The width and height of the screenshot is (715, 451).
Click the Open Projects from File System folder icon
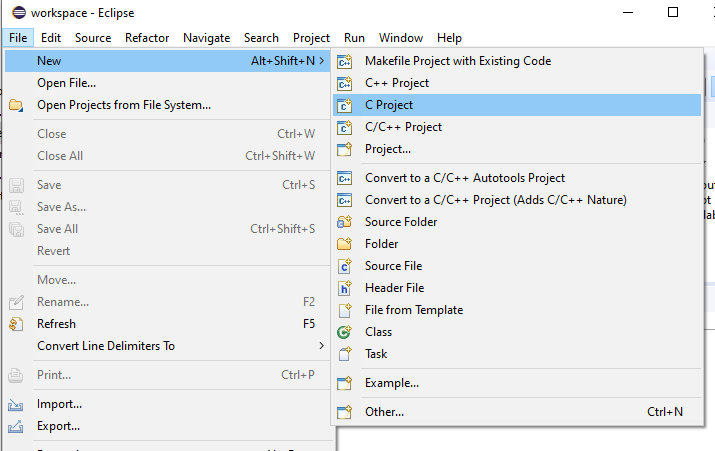tap(16, 105)
